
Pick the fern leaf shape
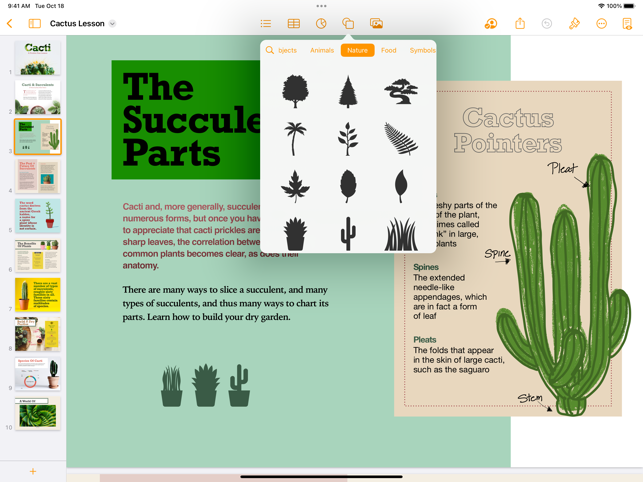[x=401, y=139]
